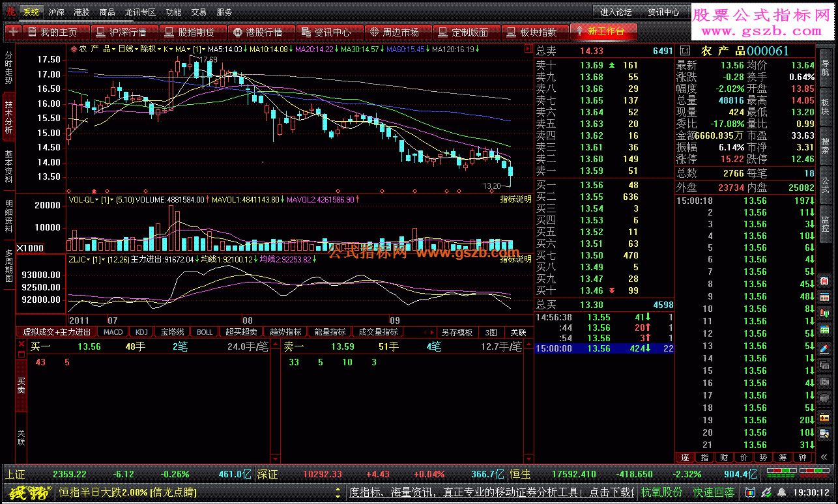Open the 除权 adjustment dropdown

[x=150, y=49]
